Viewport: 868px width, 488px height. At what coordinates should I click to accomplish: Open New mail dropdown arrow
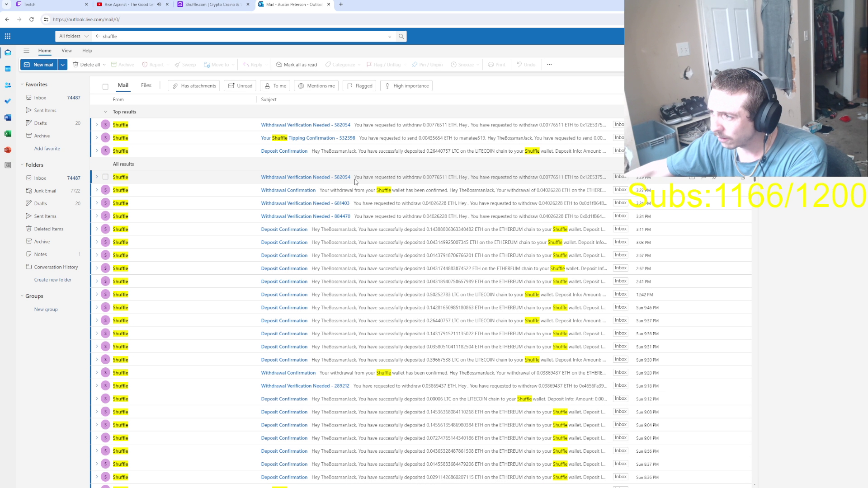coord(63,65)
